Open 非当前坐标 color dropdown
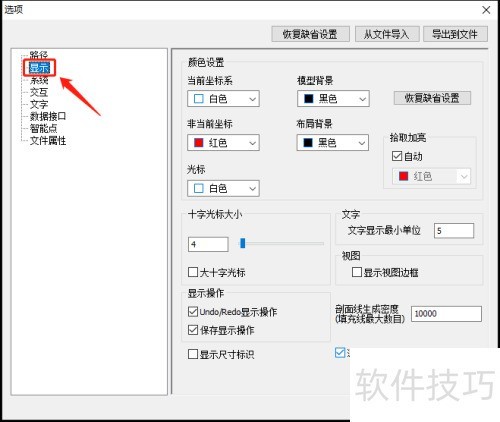The width and height of the screenshot is (500, 422). tap(223, 143)
